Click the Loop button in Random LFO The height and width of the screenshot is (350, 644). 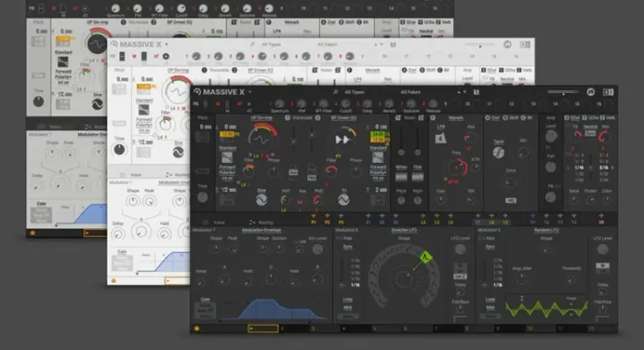pos(489,298)
